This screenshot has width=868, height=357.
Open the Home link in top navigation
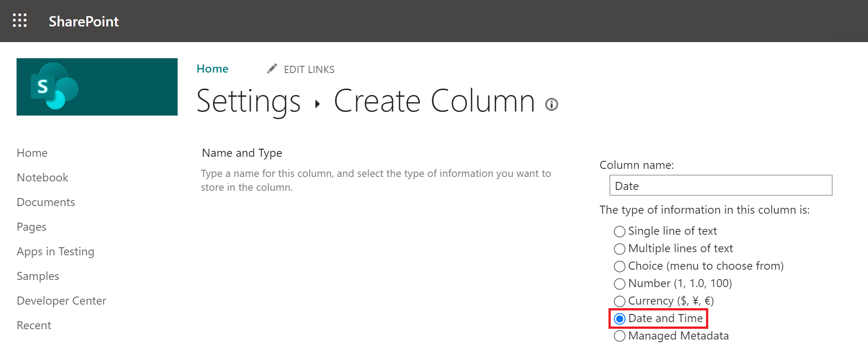[x=213, y=69]
